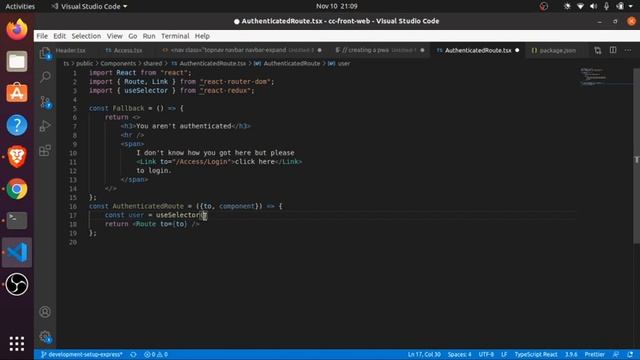
Task: Open notifications bell in status bar
Action: (x=630, y=354)
